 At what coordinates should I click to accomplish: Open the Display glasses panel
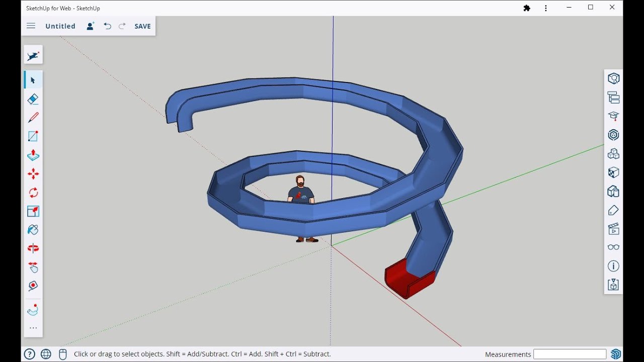[613, 247]
